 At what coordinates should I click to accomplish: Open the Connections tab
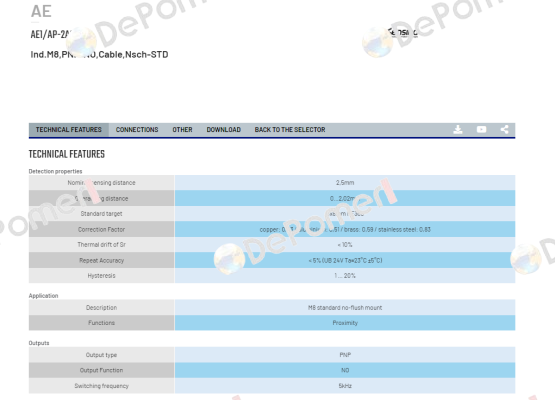click(x=137, y=130)
